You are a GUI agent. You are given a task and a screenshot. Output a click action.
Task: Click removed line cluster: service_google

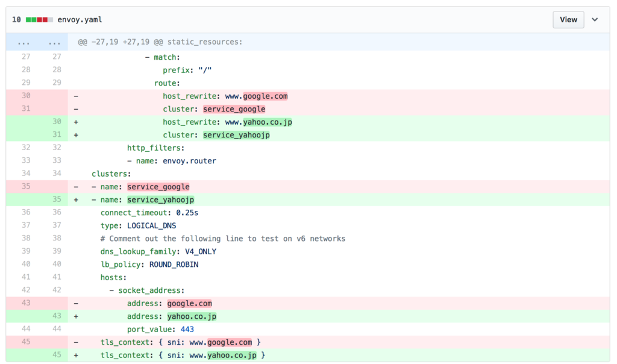(308, 109)
